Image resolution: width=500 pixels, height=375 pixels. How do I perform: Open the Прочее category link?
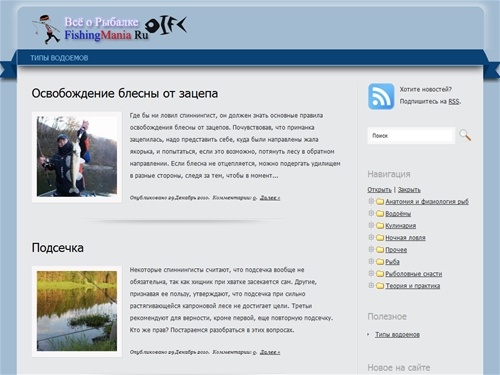point(396,250)
